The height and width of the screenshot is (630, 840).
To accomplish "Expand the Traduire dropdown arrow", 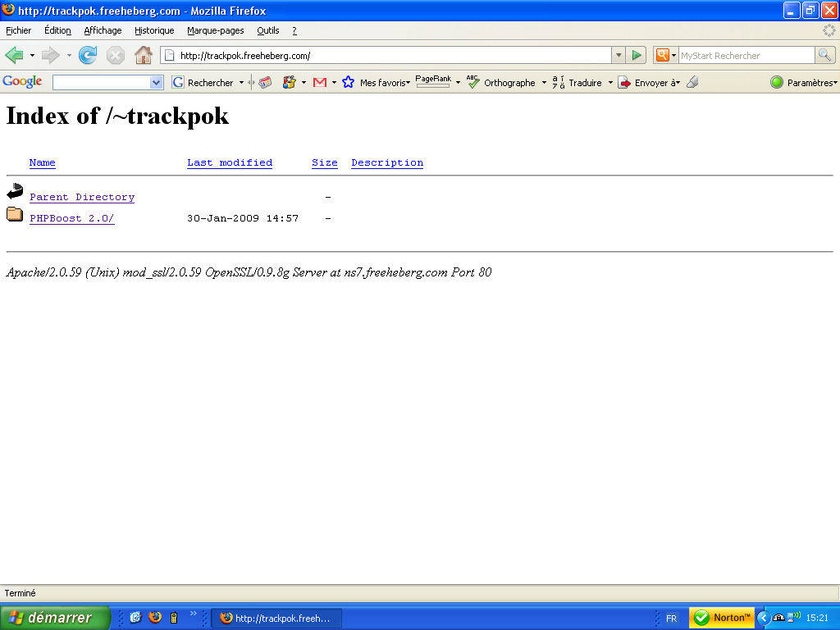I will click(610, 83).
